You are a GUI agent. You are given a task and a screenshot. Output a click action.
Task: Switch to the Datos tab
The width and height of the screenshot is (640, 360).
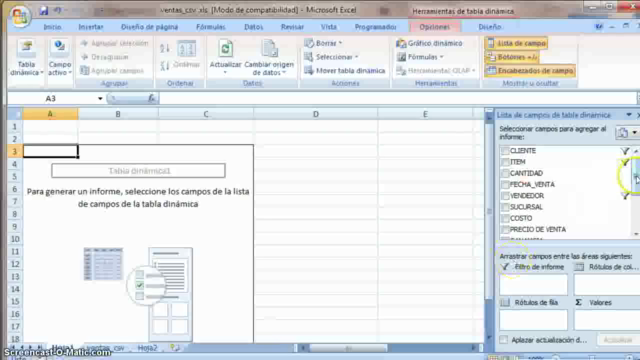click(253, 27)
